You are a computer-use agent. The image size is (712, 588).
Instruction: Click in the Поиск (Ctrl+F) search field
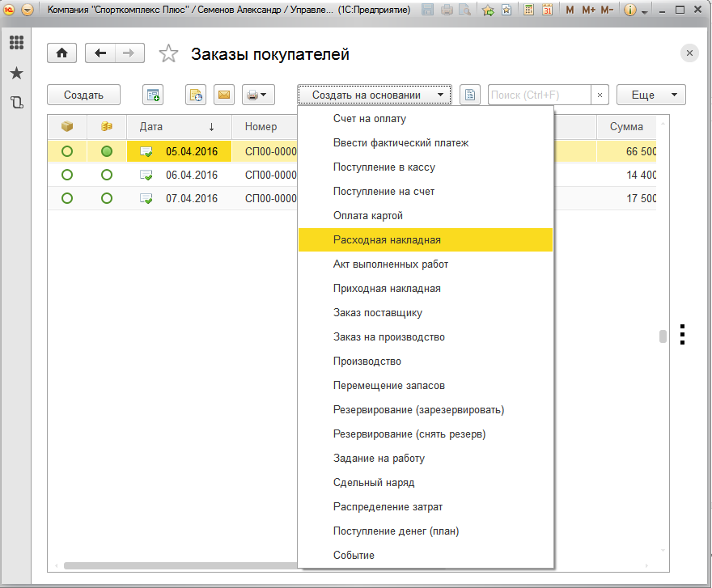click(539, 95)
